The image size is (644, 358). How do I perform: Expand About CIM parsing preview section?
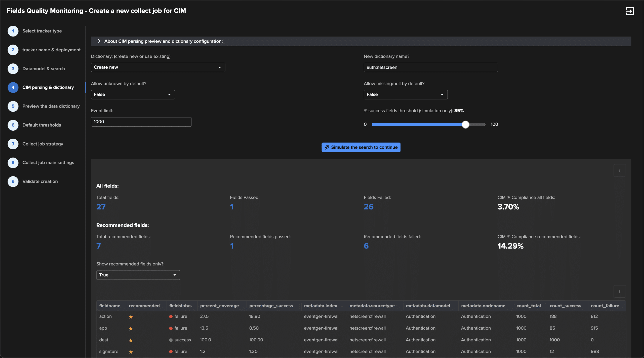99,41
